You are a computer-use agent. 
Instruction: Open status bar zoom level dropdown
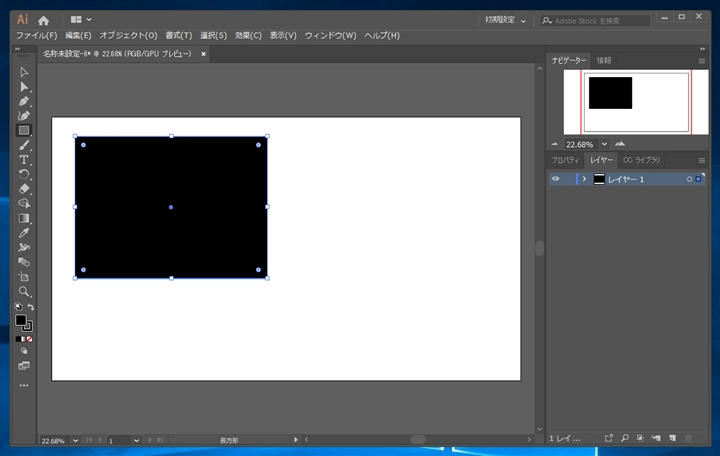75,440
